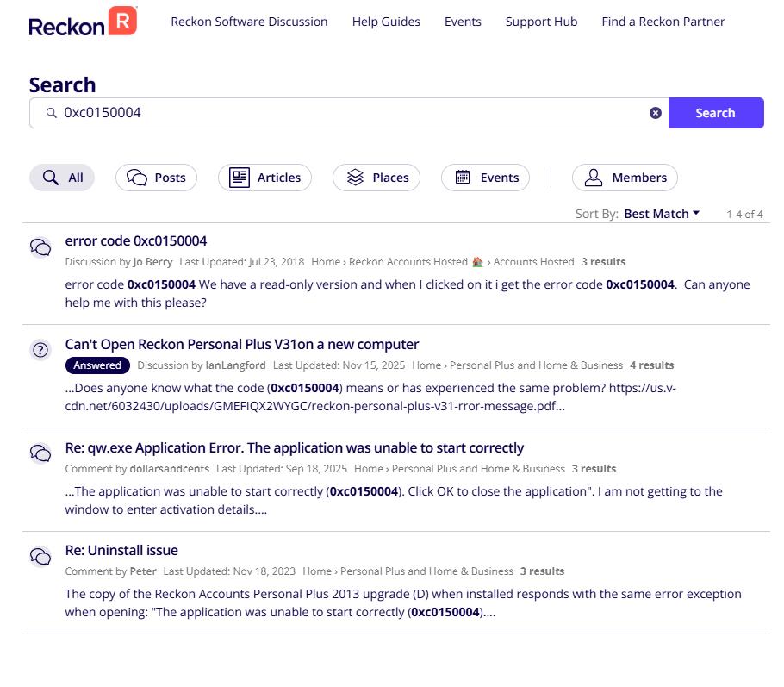784x687 pixels.
Task: Click the Answered badge
Action: 97,365
